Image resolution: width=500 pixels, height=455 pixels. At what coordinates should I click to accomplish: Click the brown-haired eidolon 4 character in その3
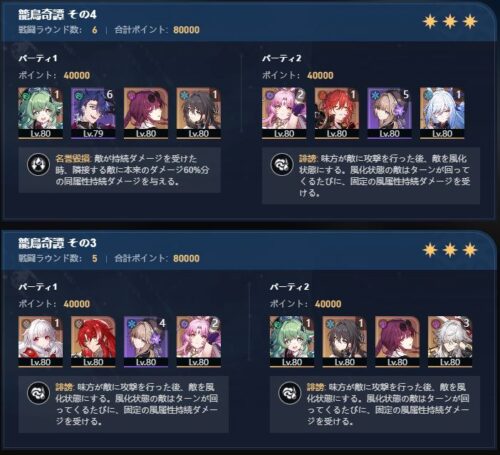point(146,342)
